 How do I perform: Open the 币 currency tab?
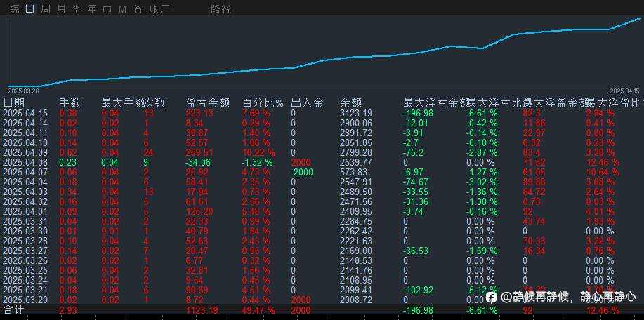[x=107, y=9]
